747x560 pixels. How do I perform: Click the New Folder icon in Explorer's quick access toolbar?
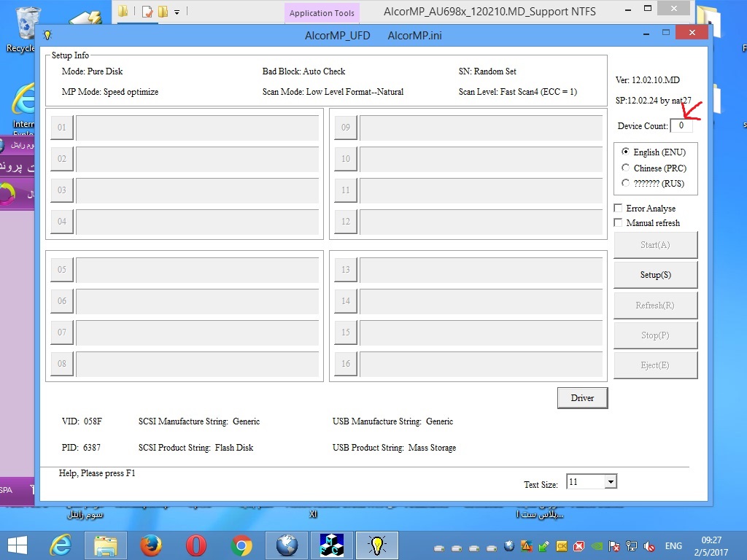tap(163, 11)
